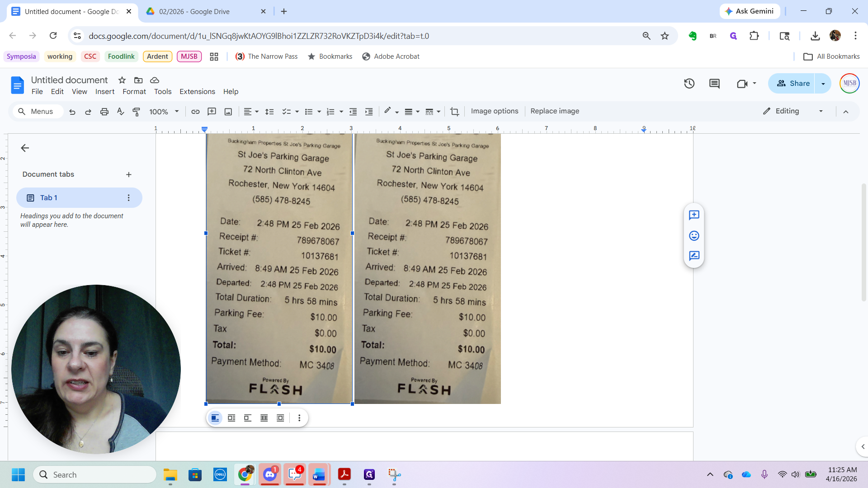The height and width of the screenshot is (488, 868).
Task: Expand the Share options arrow
Action: pyautogui.click(x=823, y=84)
